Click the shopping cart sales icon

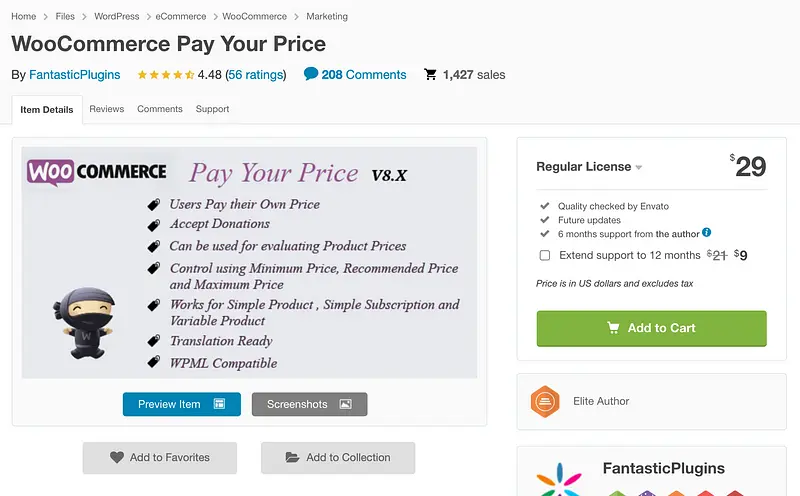[430, 75]
